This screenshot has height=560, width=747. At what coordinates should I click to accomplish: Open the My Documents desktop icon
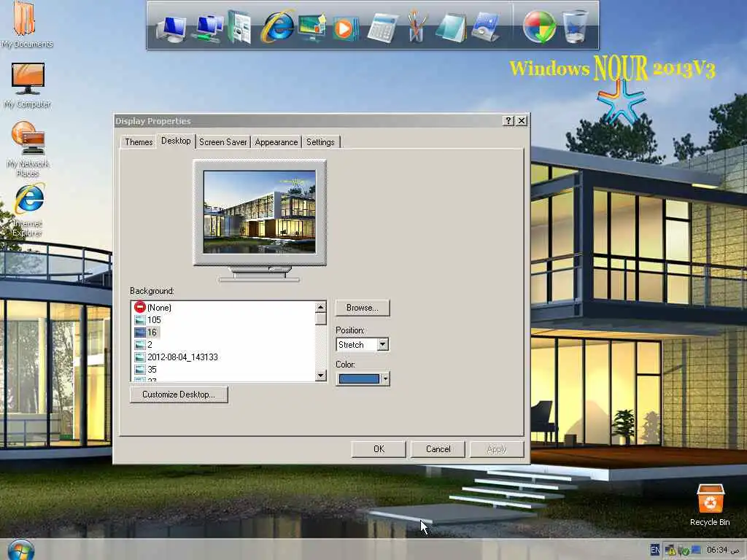click(x=26, y=25)
